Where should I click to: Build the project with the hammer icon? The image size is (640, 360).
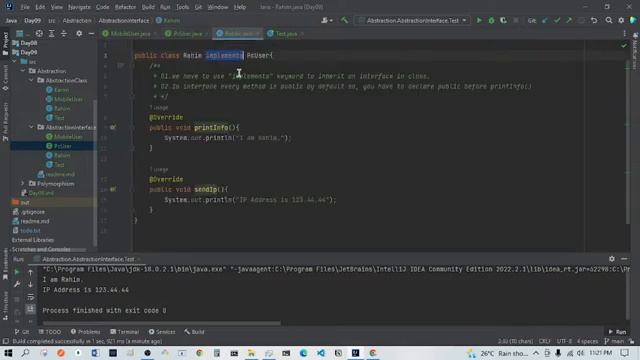pyautogui.click(x=344, y=20)
